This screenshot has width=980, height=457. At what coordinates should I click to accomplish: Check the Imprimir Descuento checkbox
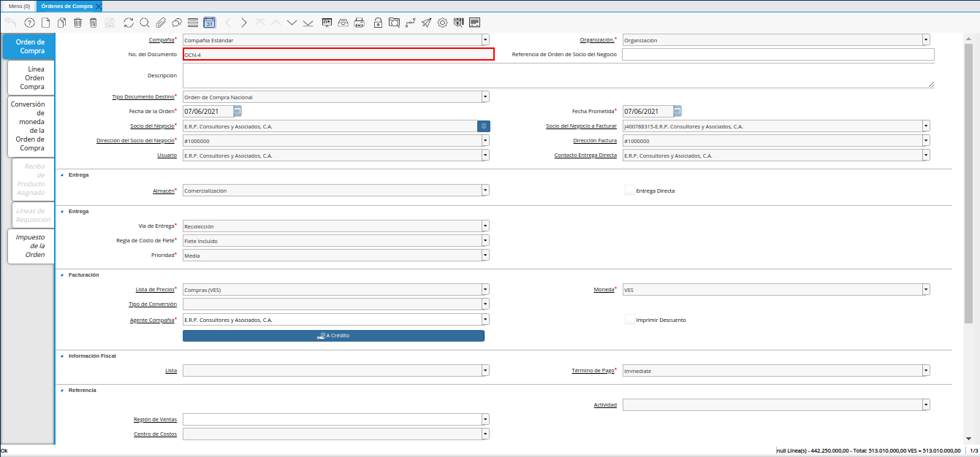click(x=629, y=320)
